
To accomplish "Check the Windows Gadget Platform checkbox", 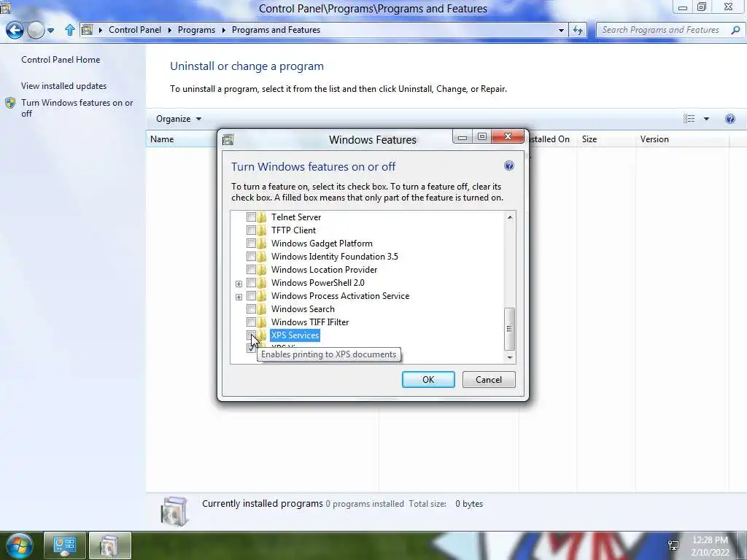I will coord(251,244).
